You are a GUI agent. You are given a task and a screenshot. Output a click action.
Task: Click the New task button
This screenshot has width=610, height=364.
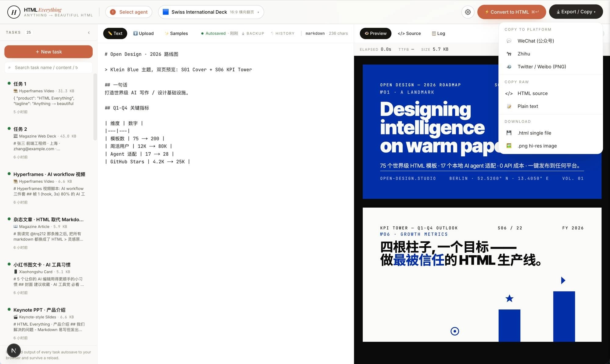point(48,52)
